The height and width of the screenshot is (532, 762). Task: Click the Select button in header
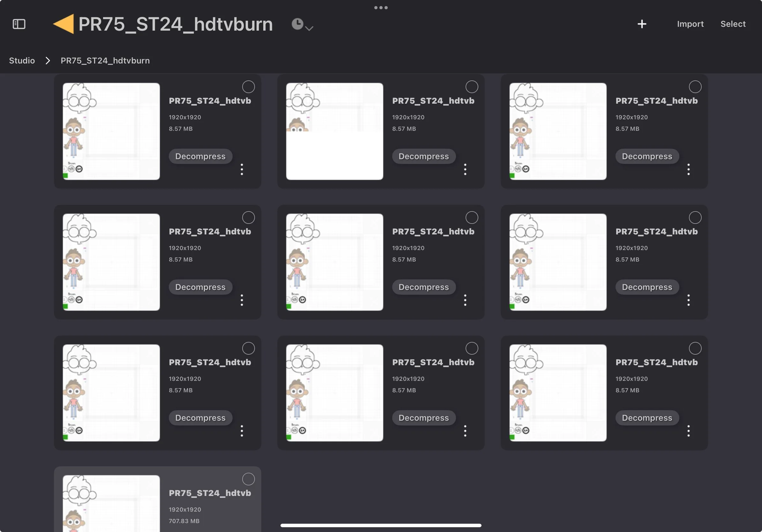733,24
